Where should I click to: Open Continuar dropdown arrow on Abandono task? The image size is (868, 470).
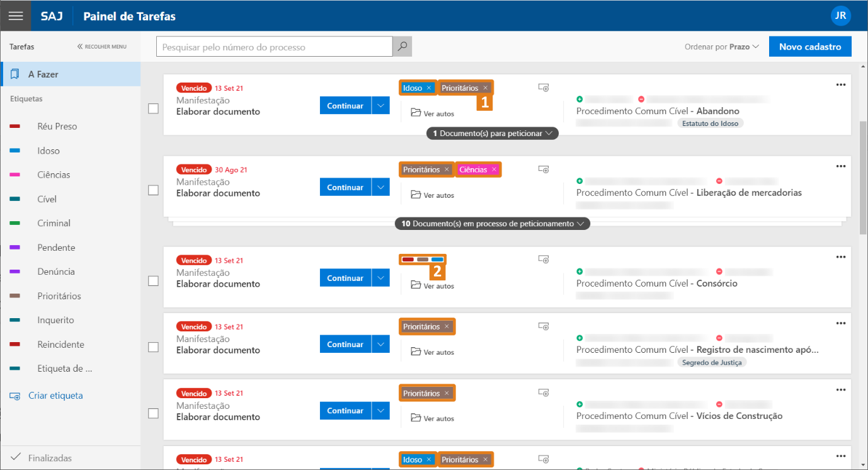(380, 106)
